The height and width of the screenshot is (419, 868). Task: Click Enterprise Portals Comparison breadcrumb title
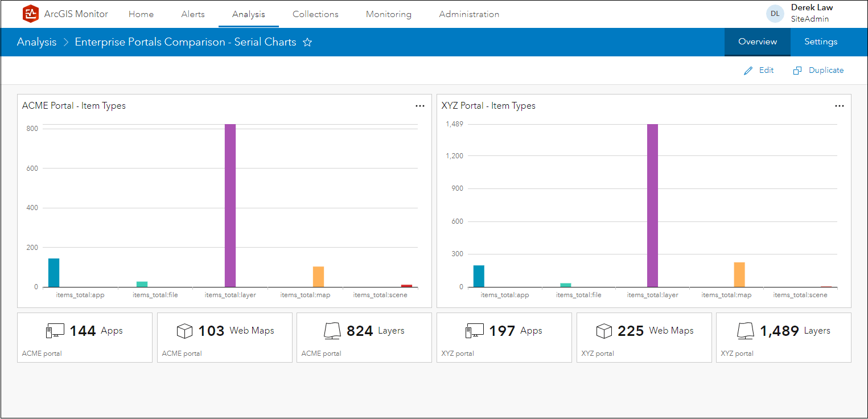(186, 42)
